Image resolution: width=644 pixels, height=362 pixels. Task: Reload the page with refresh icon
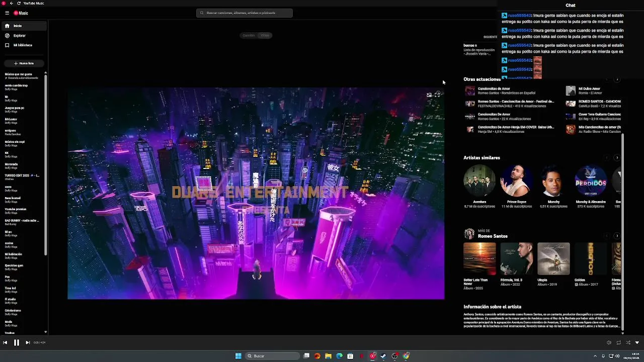click(19, 3)
